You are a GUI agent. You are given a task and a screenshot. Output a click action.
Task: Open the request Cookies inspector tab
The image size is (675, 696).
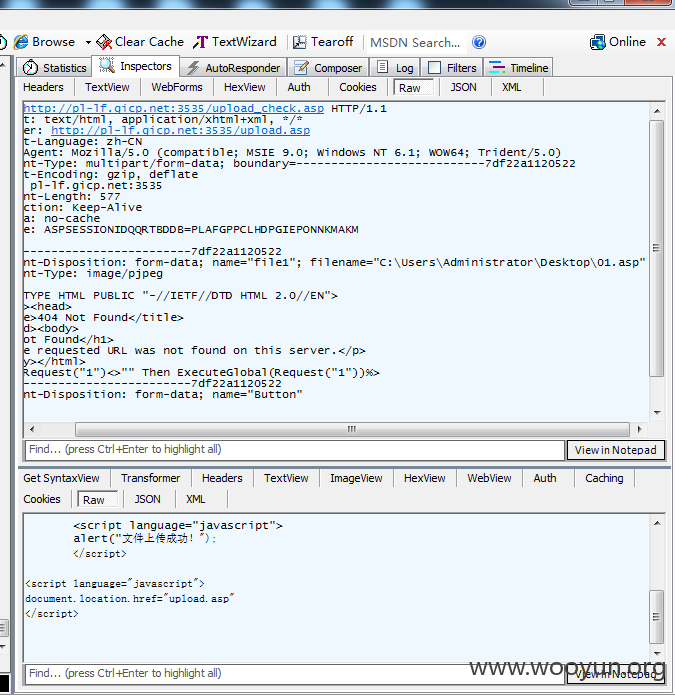click(x=358, y=87)
